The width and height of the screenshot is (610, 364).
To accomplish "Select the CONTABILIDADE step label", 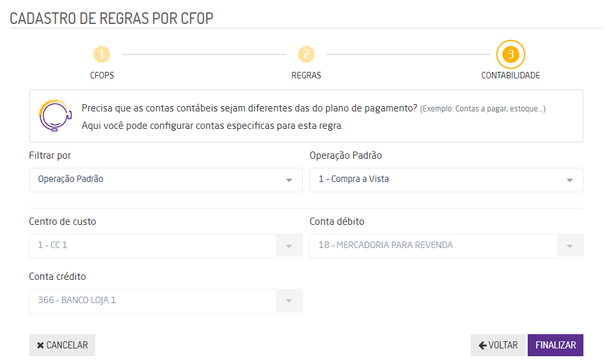I will click(510, 75).
